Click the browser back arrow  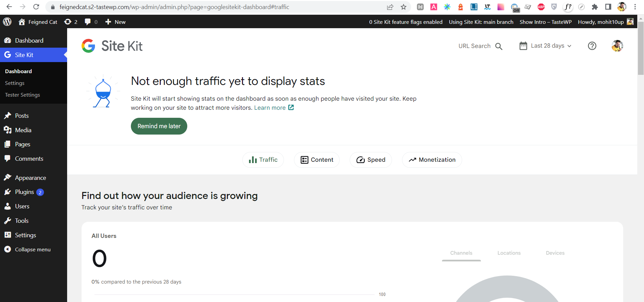[9, 7]
